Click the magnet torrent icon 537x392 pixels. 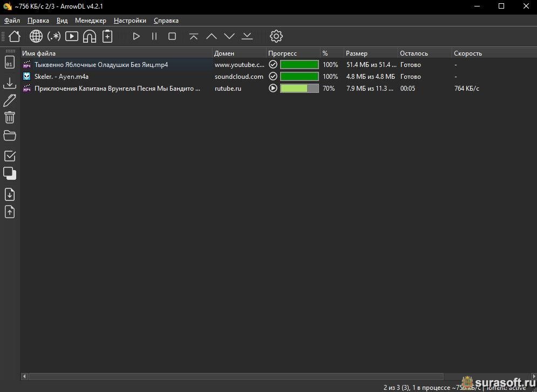(90, 36)
